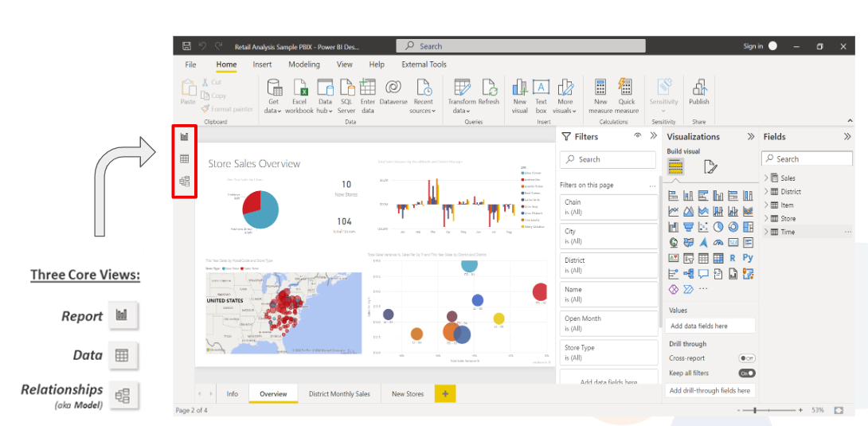The width and height of the screenshot is (868, 426).
Task: Get more visuals via ellipsis icon
Action: (703, 288)
